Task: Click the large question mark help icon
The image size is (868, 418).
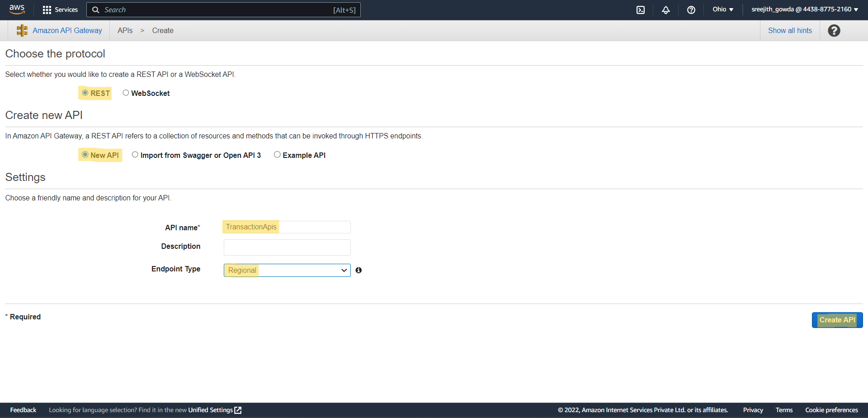Action: 834,30
